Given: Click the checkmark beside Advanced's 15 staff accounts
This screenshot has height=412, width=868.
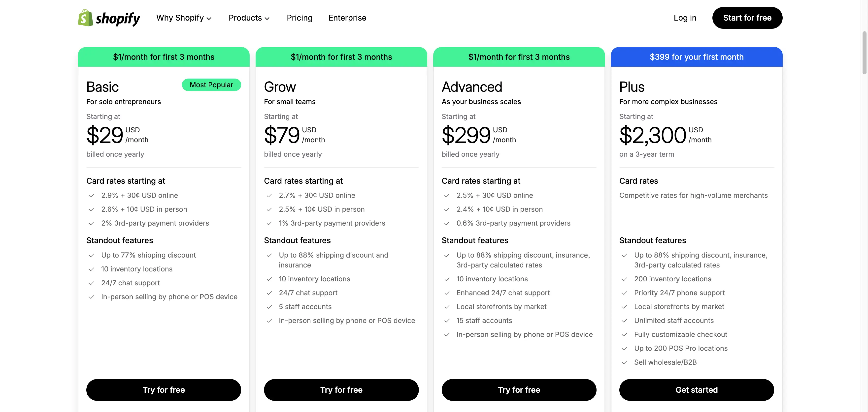Looking at the screenshot, I should pos(447,321).
